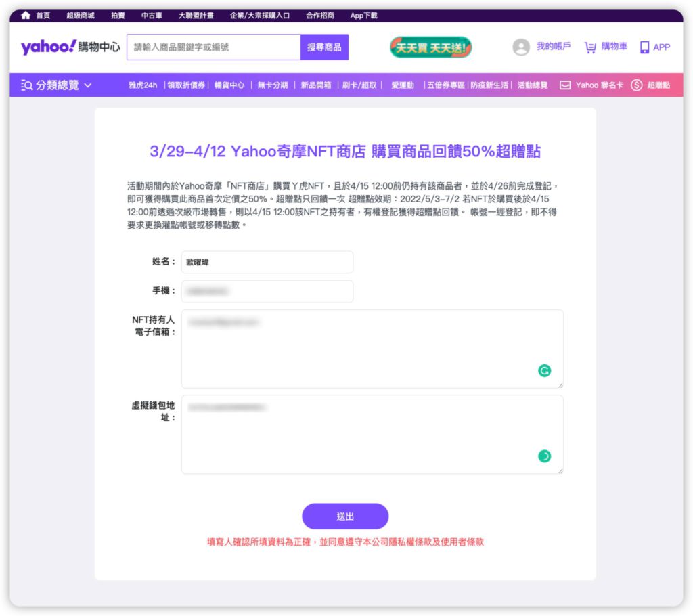Screen dimensions: 693x616
Task: Select 雅虎24h in purple nav bar
Action: [x=143, y=85]
